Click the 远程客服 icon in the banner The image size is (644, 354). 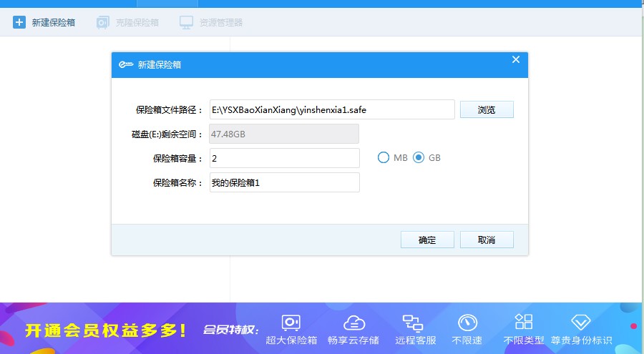[x=412, y=323]
